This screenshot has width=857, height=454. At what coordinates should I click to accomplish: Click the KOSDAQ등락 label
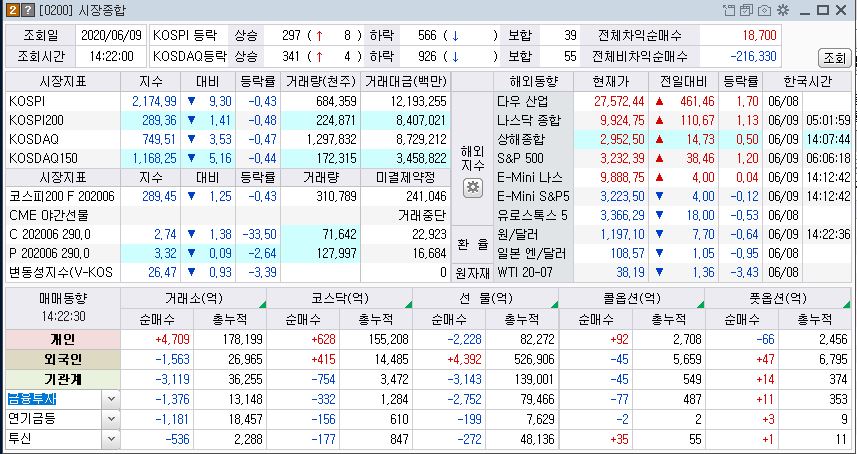point(189,56)
